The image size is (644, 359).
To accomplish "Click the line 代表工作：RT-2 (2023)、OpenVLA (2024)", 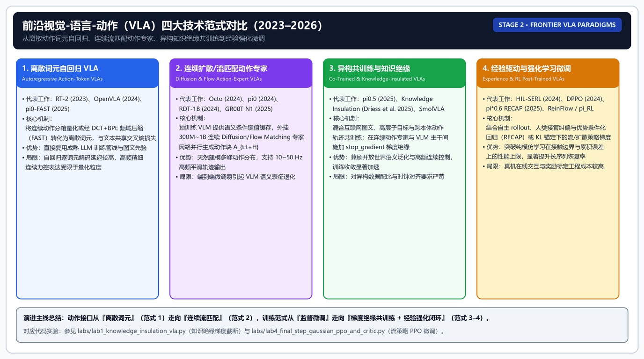I will click(82, 99).
